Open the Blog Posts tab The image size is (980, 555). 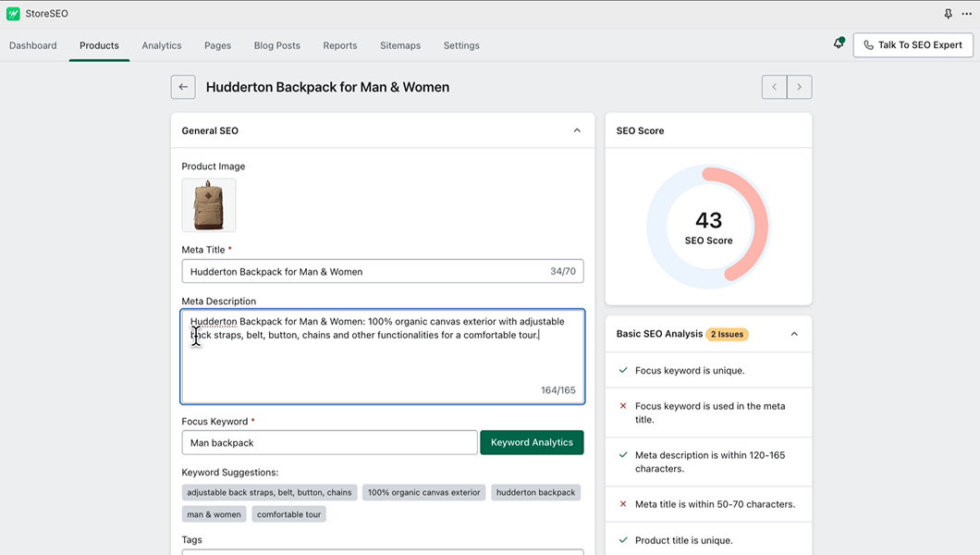[x=276, y=45]
